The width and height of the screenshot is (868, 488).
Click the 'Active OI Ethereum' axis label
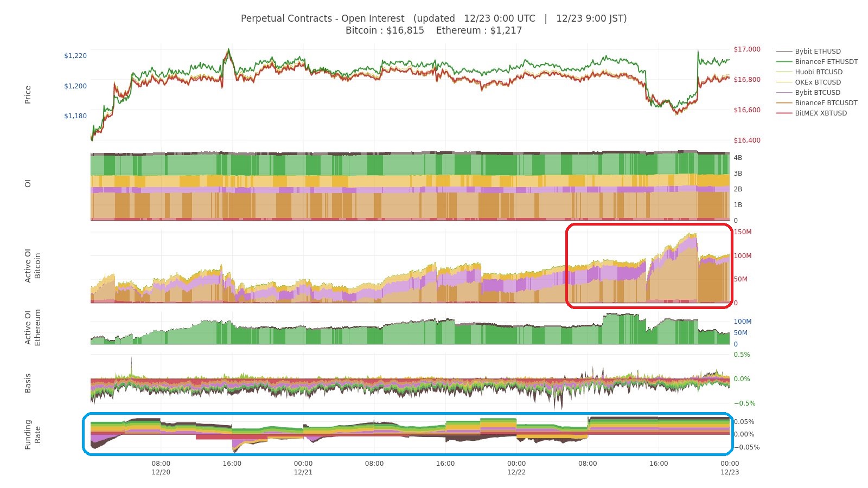[33, 328]
